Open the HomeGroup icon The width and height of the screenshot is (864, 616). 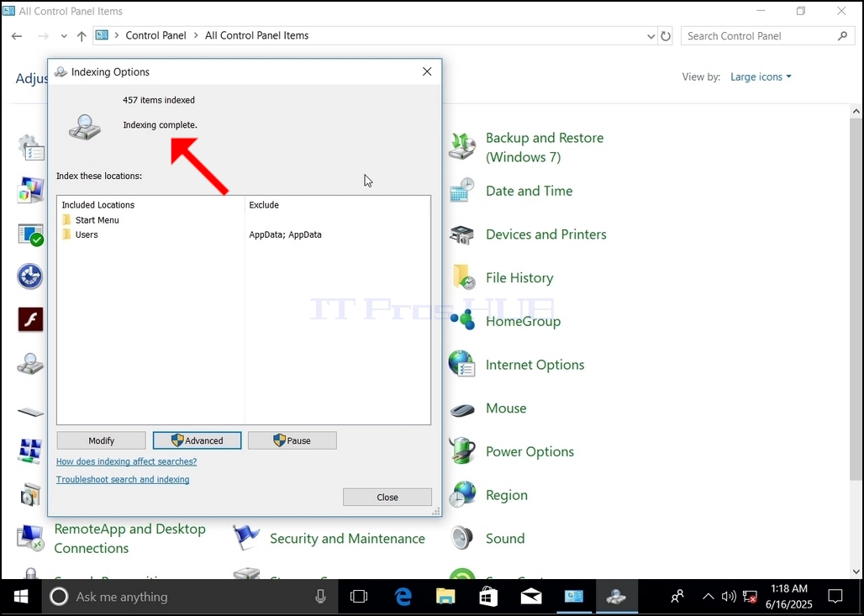tap(461, 321)
